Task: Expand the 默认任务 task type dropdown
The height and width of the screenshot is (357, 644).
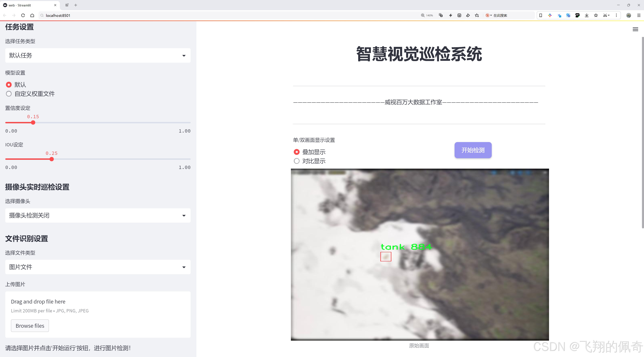Action: (x=98, y=55)
